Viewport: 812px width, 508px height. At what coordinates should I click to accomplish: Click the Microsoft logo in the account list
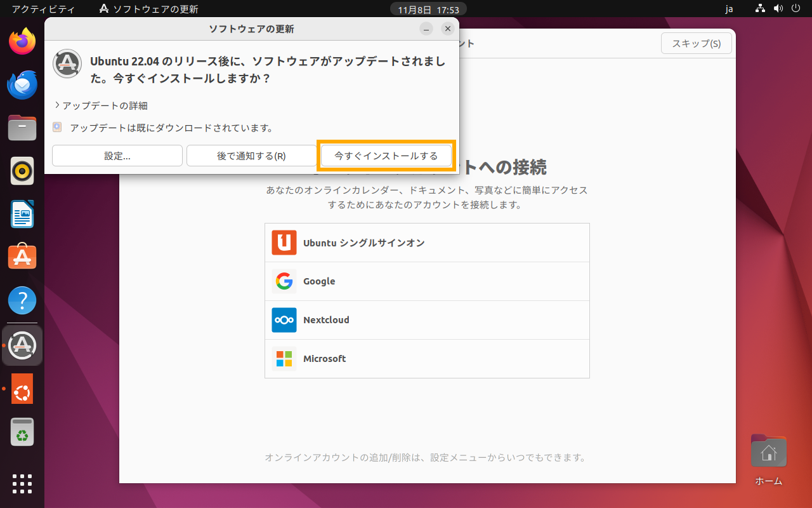pyautogui.click(x=284, y=359)
